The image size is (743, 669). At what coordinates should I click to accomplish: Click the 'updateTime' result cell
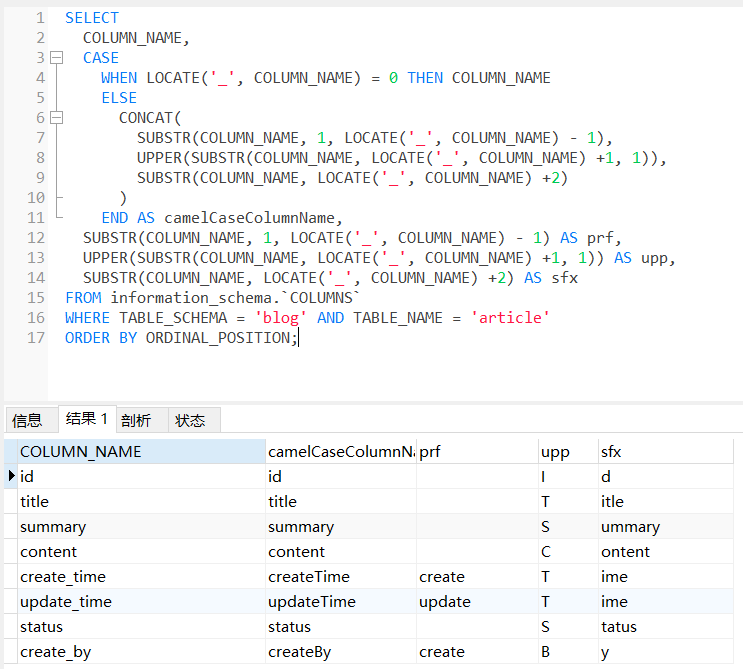pyautogui.click(x=341, y=602)
